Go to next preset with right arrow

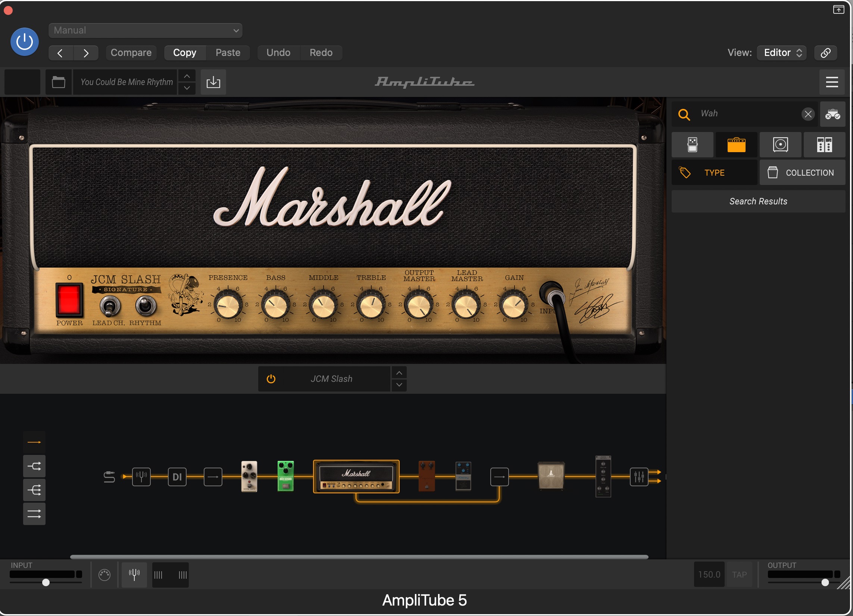point(86,53)
